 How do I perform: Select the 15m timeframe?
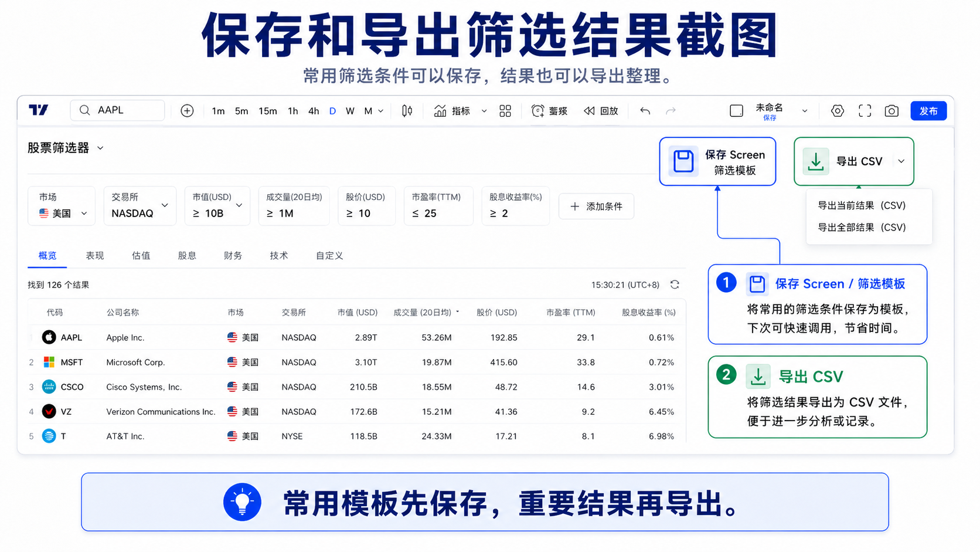point(268,111)
